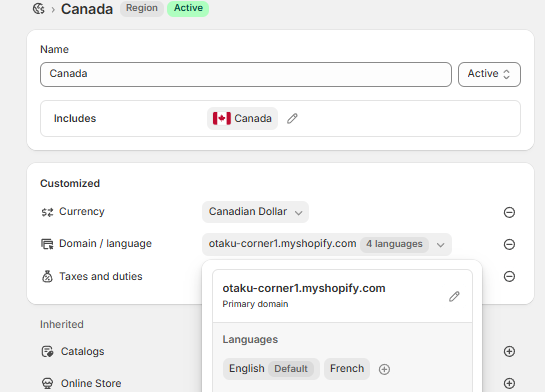Remove the Domain / language customization
Screen dimensions: 545x392
point(509,244)
